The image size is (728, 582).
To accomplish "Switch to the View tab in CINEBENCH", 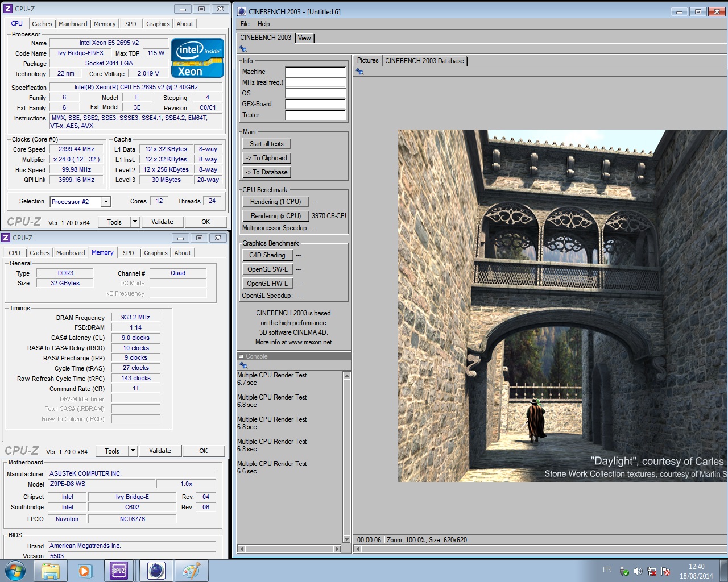I will [x=304, y=38].
